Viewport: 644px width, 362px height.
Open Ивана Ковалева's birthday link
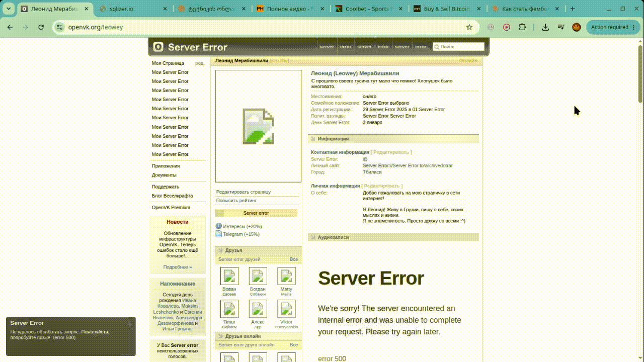pos(177,303)
